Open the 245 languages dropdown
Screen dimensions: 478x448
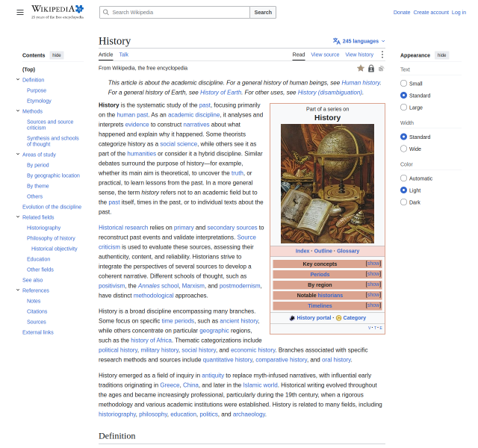point(359,41)
